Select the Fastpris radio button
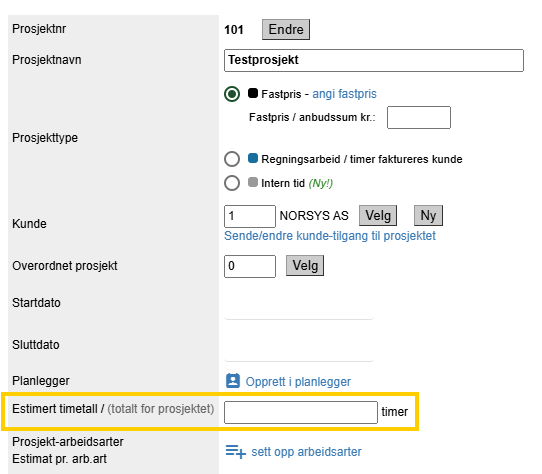Viewport: 542px width, 474px height. tap(232, 94)
